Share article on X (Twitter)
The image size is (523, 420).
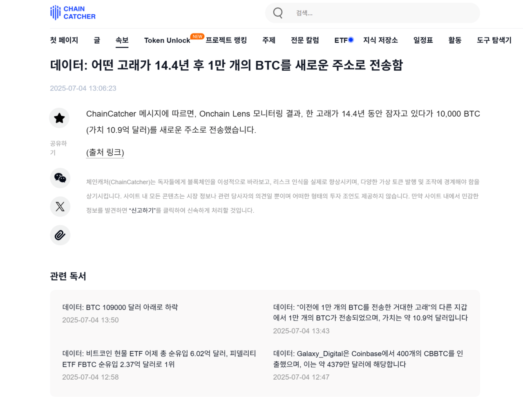(x=60, y=207)
